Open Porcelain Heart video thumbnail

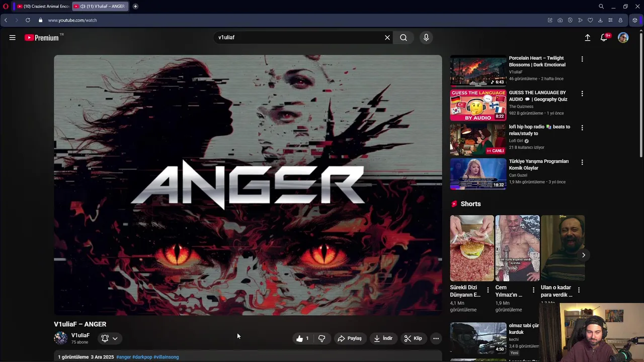[x=478, y=71]
